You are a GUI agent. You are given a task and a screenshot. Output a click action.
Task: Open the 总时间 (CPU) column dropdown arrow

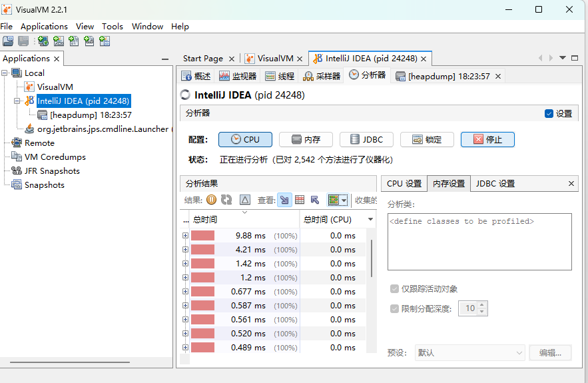(x=370, y=219)
